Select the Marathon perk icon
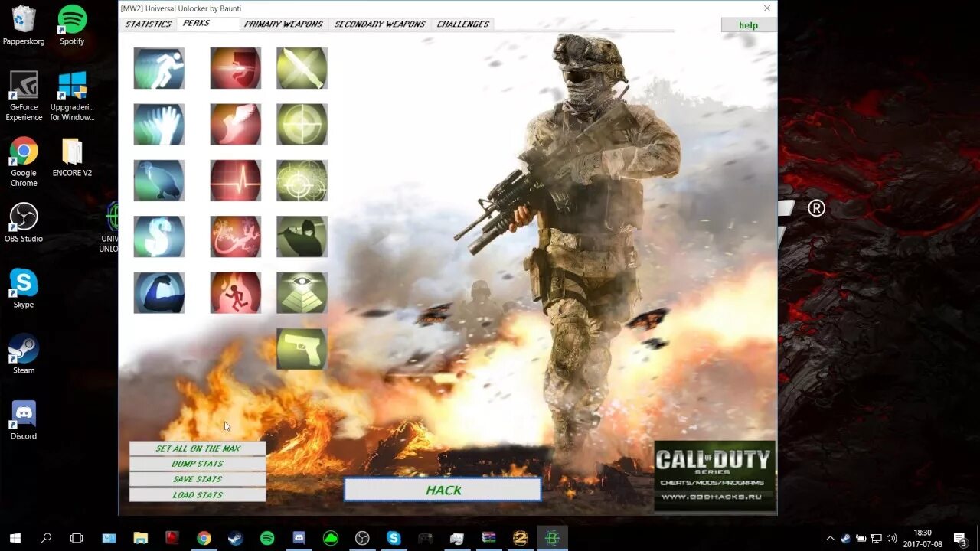980x551 pixels. pyautogui.click(x=159, y=68)
